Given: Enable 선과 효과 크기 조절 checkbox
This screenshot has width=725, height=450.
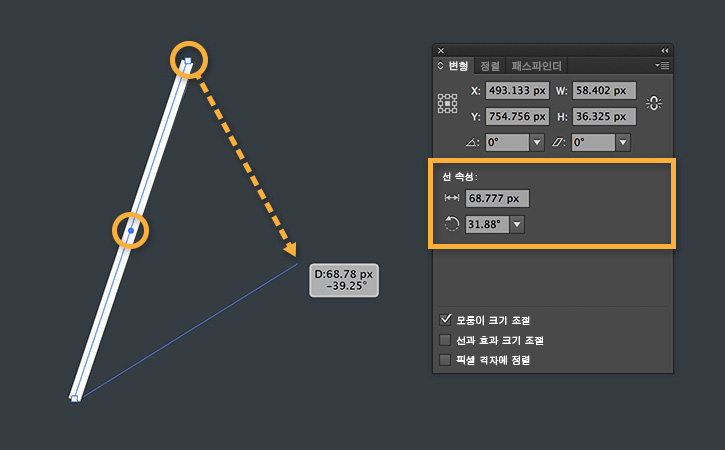Looking at the screenshot, I should (446, 340).
